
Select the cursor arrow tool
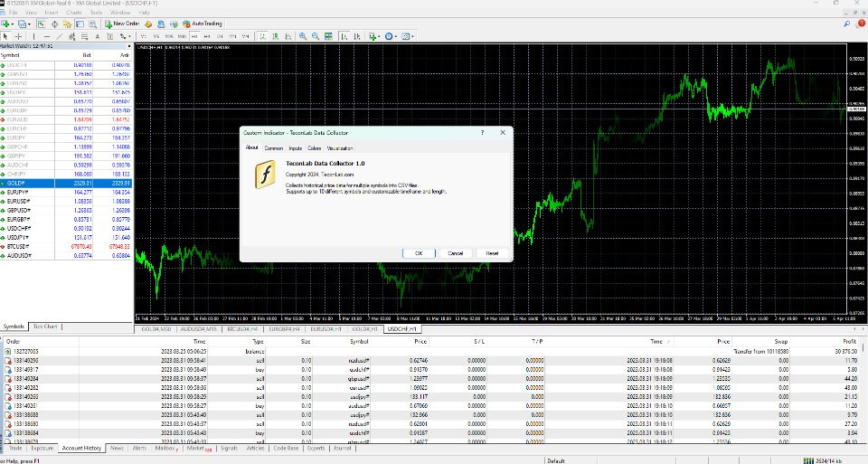[5, 36]
